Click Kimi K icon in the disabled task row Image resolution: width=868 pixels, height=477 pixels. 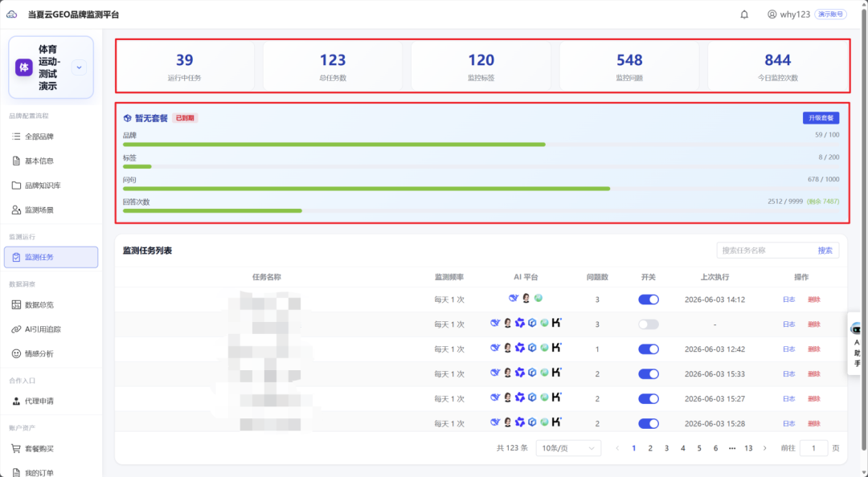click(557, 323)
